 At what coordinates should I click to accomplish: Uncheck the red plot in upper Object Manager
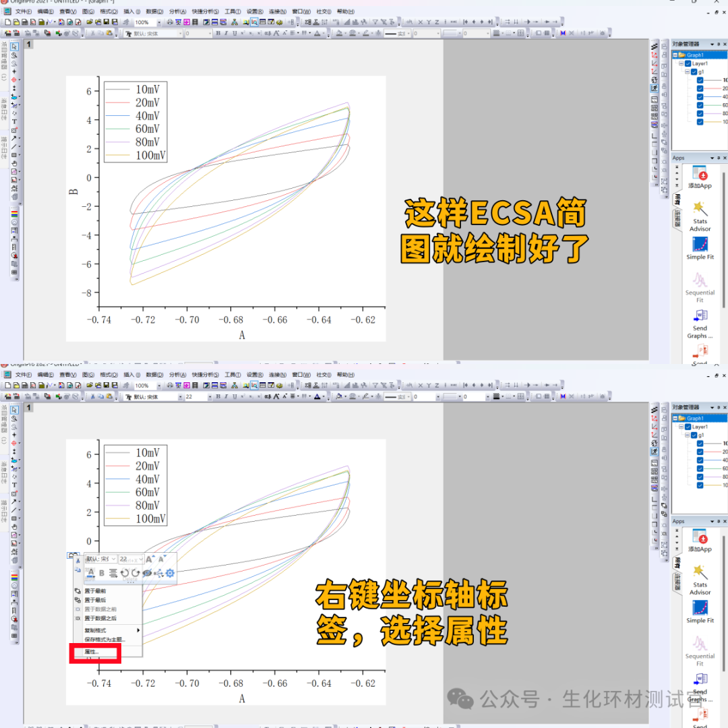pyautogui.click(x=700, y=89)
